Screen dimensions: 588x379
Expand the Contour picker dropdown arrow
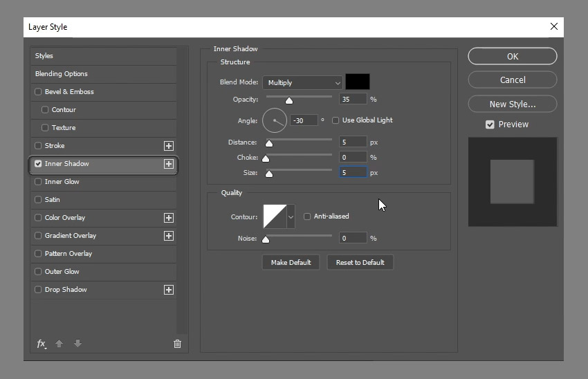291,216
